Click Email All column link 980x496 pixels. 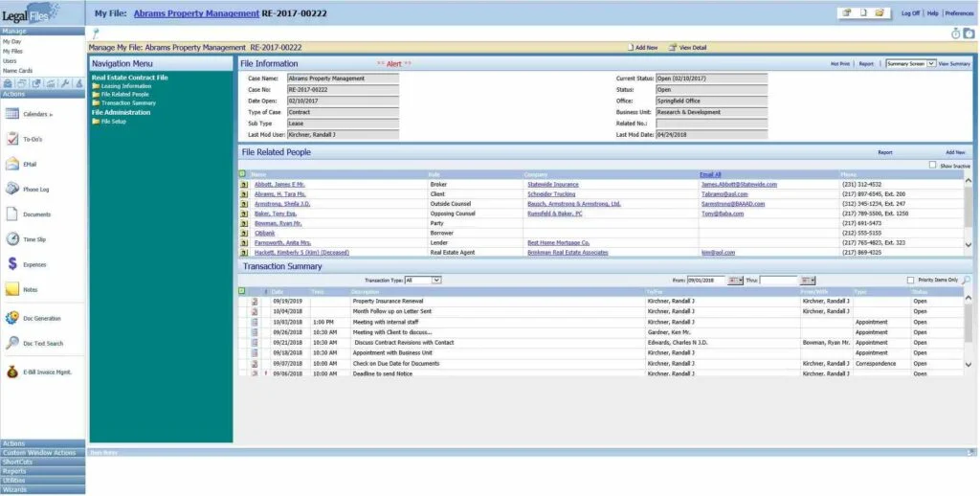[x=711, y=174]
